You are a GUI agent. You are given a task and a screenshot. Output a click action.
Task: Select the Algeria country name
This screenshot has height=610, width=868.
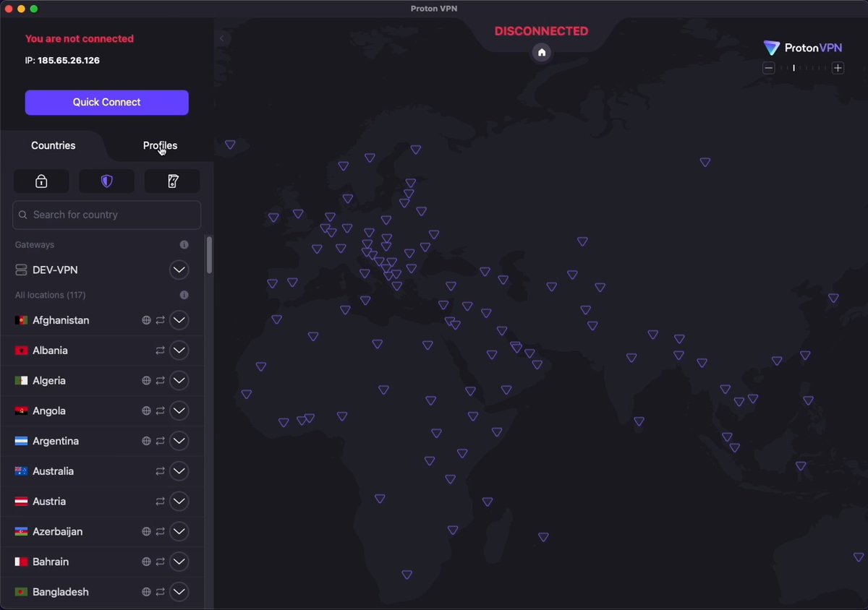(49, 381)
